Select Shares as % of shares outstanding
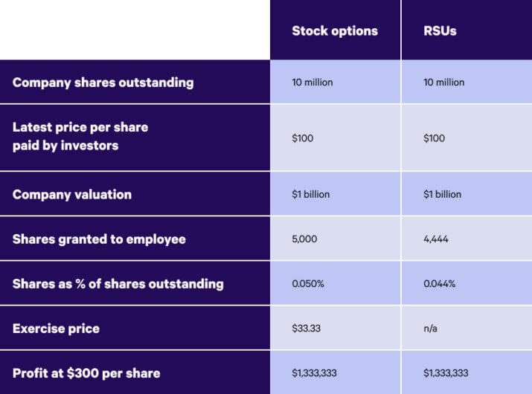 click(118, 284)
